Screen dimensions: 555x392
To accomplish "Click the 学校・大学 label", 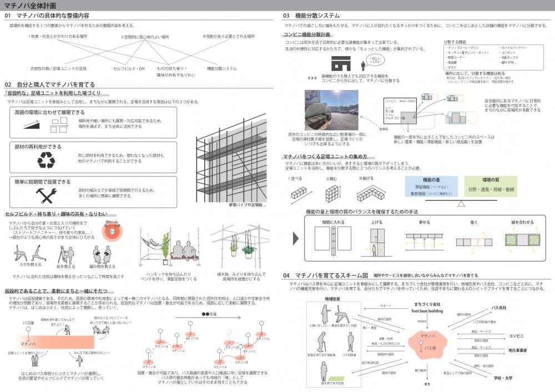I will click(x=503, y=378).
